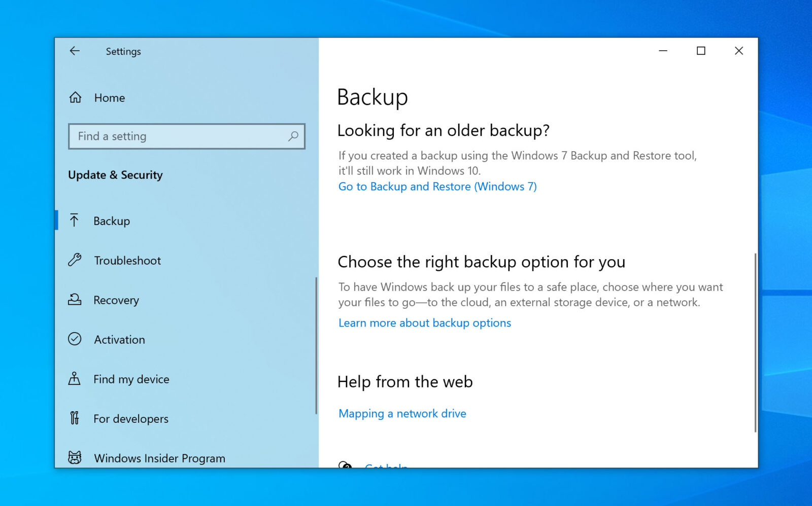This screenshot has height=506, width=812.
Task: Click the Troubleshoot wrench icon
Action: pos(75,260)
